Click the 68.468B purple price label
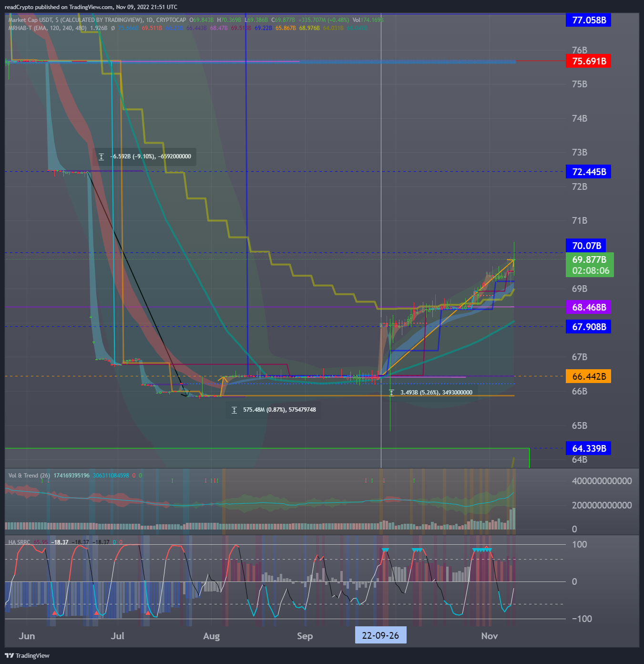 589,307
